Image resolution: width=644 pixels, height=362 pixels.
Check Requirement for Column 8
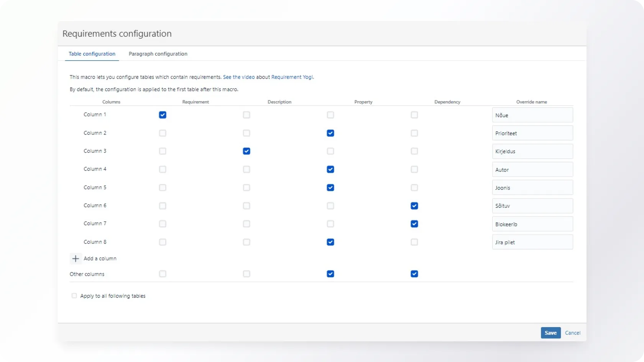(163, 242)
